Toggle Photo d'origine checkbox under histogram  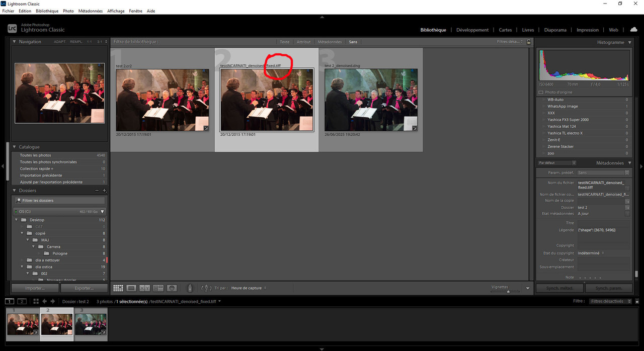click(541, 93)
